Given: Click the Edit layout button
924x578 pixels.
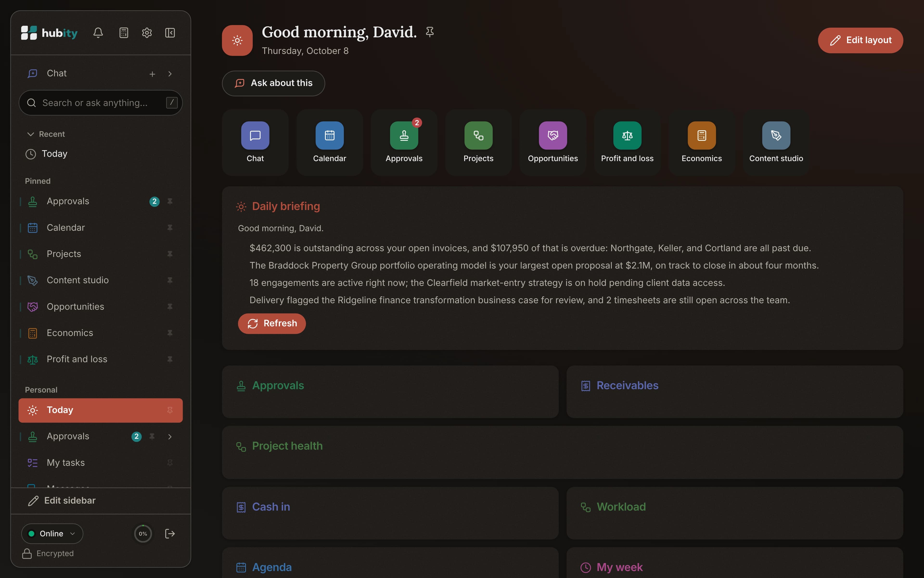Looking at the screenshot, I should 860,40.
